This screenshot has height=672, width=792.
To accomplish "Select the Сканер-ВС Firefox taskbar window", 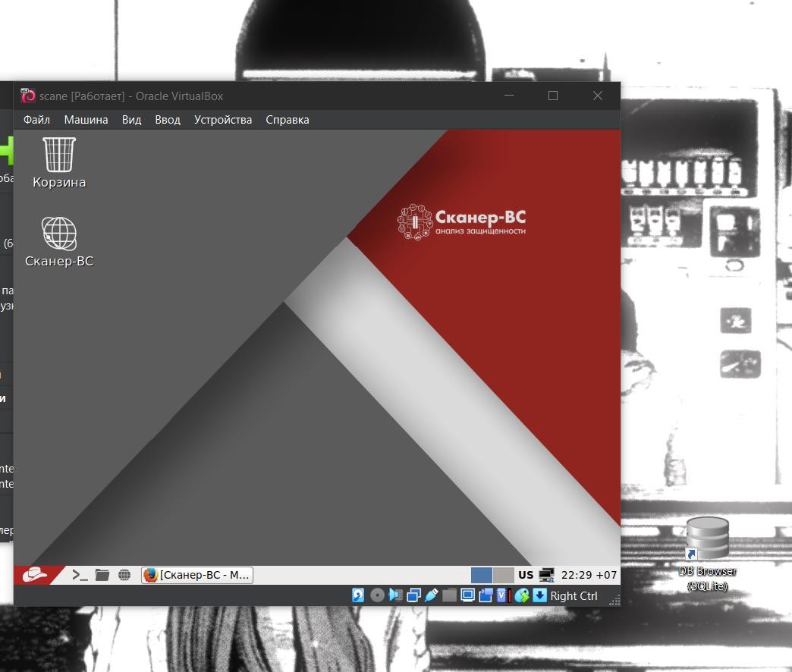I will [197, 575].
